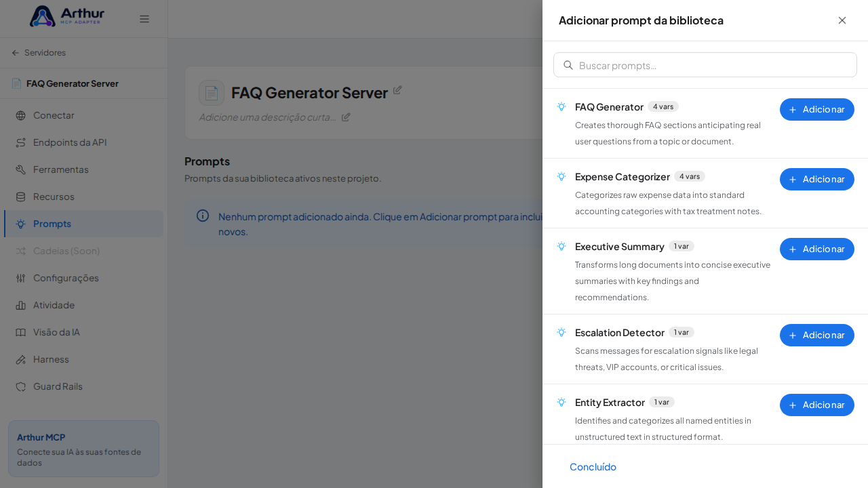Select the Executive Summary prompt title
This screenshot has height=488, width=868.
tap(620, 246)
